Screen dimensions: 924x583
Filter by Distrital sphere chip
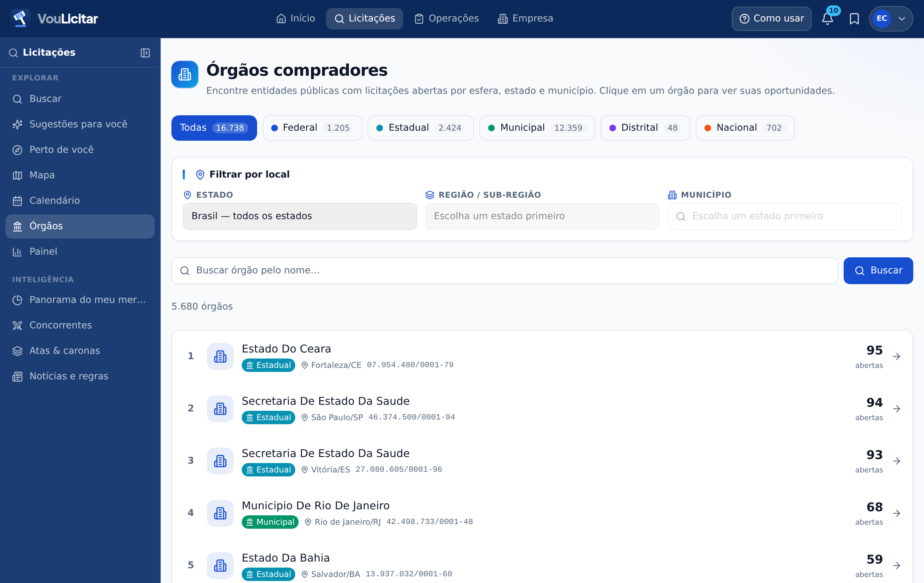pyautogui.click(x=645, y=128)
